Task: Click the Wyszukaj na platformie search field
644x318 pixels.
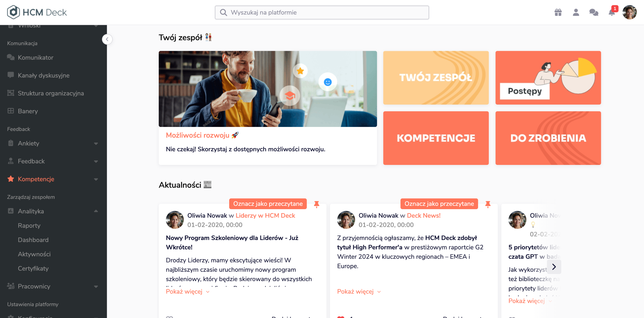Action: tap(322, 12)
